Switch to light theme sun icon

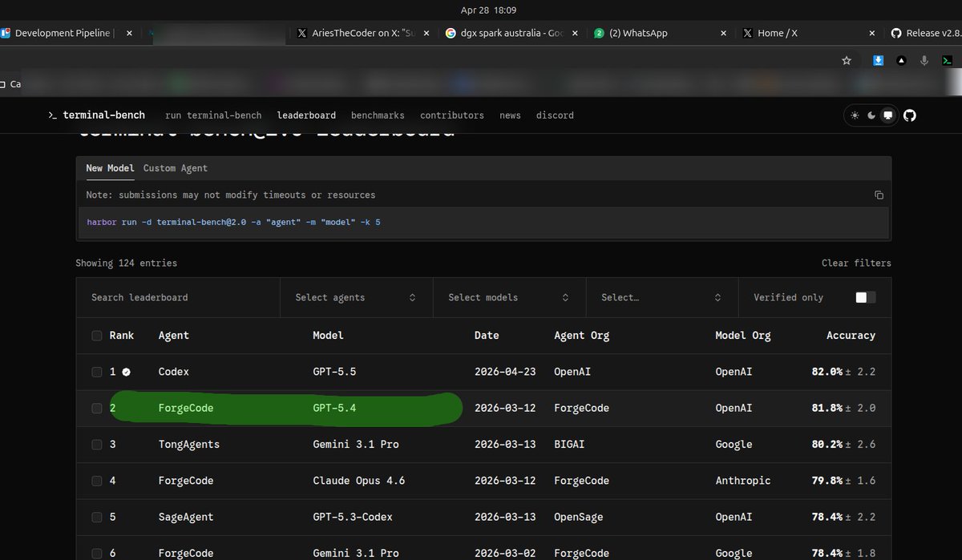point(855,115)
